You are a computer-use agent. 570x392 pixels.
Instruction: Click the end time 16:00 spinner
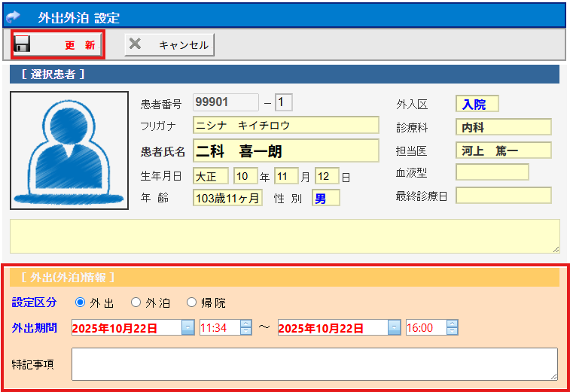(452, 328)
